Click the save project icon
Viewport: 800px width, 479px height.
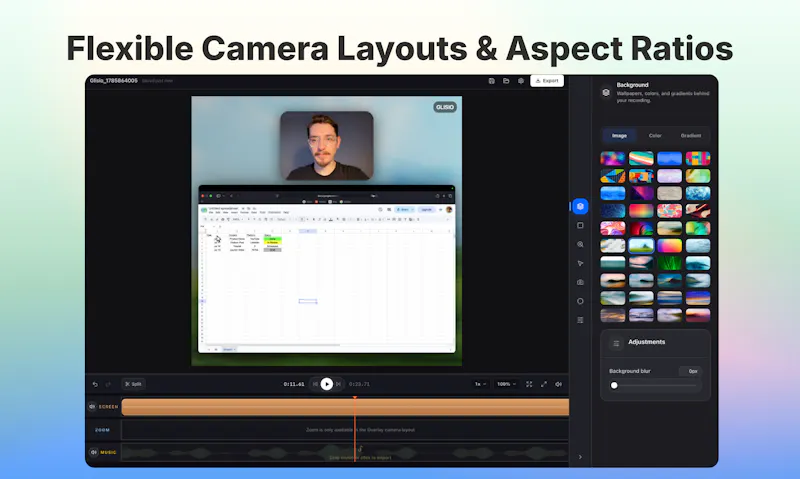pyautogui.click(x=491, y=81)
